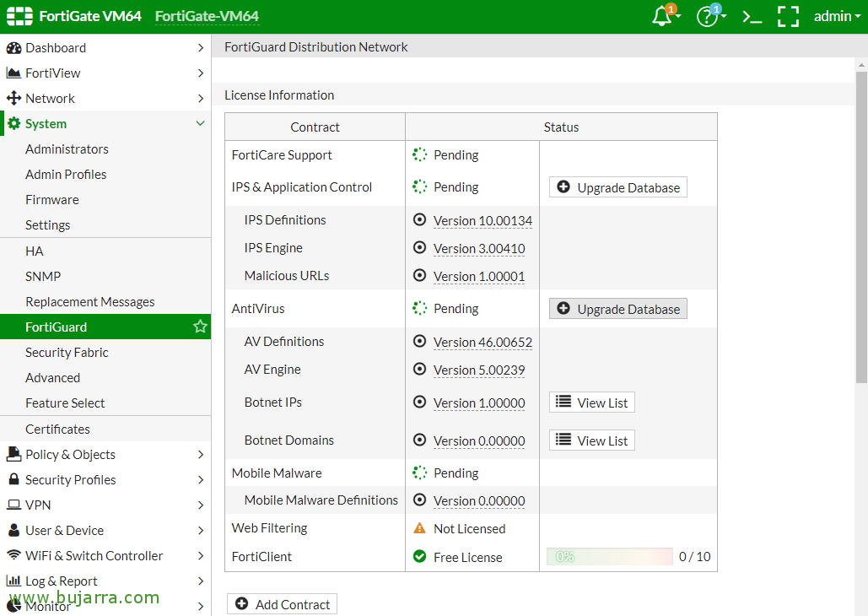Open the help question mark icon
The width and height of the screenshot is (868, 616).
point(707,17)
